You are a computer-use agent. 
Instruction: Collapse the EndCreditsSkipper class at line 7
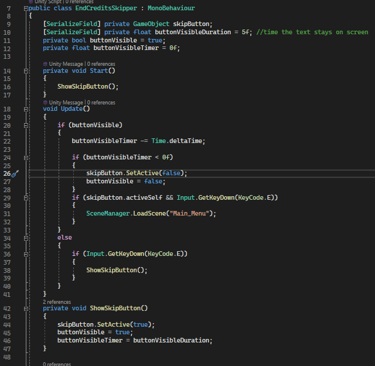[26, 8]
